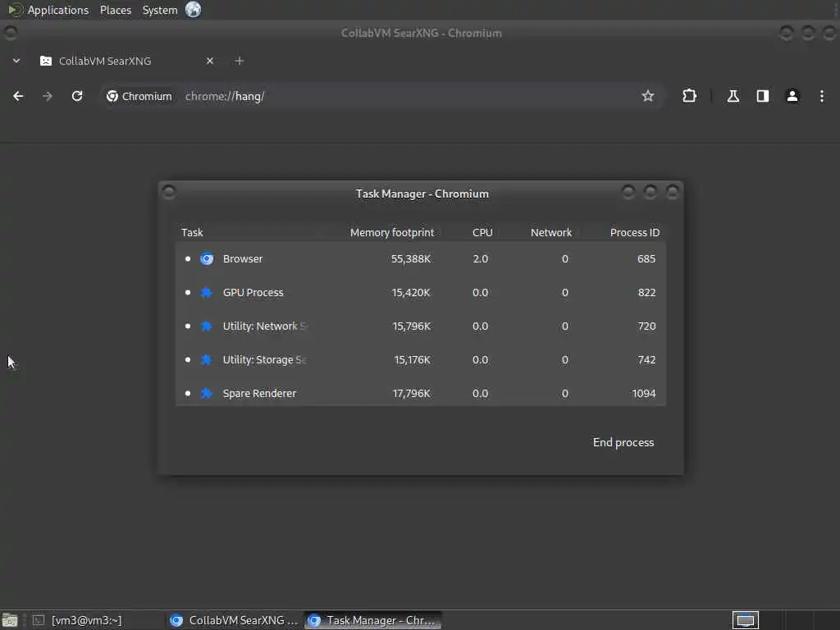This screenshot has height=630, width=840.
Task: Click process ID 822 cell
Action: pos(646,293)
